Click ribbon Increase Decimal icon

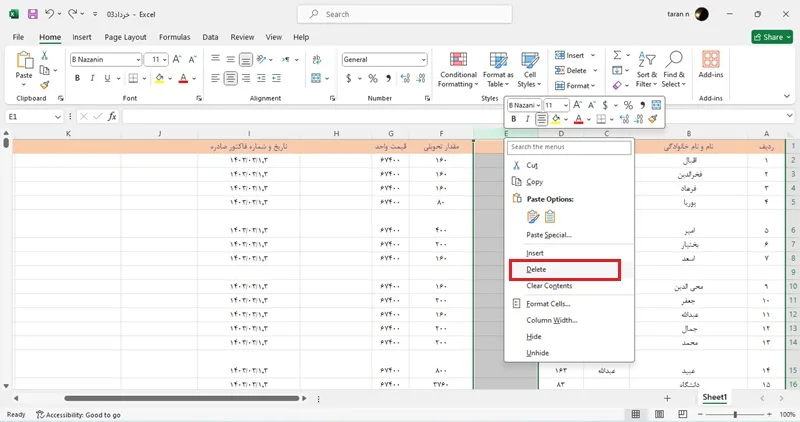coord(405,78)
